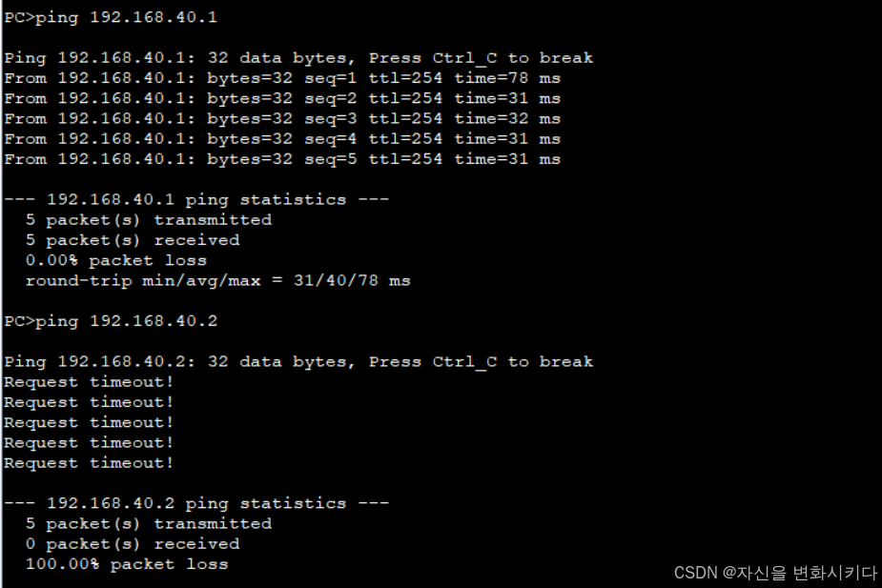Click 'Ping 192.168.40.2: 32 data bytes' header line
882x588 pixels.
298,361
